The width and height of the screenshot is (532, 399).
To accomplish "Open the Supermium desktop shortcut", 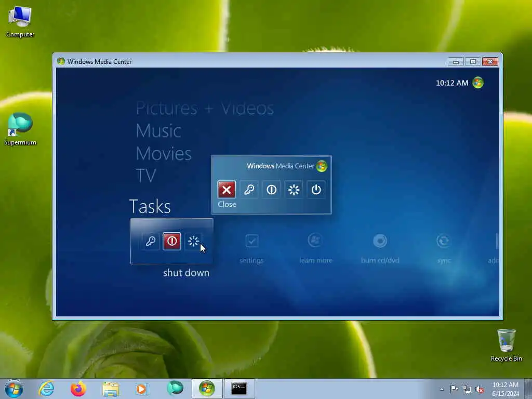I will [x=20, y=129].
